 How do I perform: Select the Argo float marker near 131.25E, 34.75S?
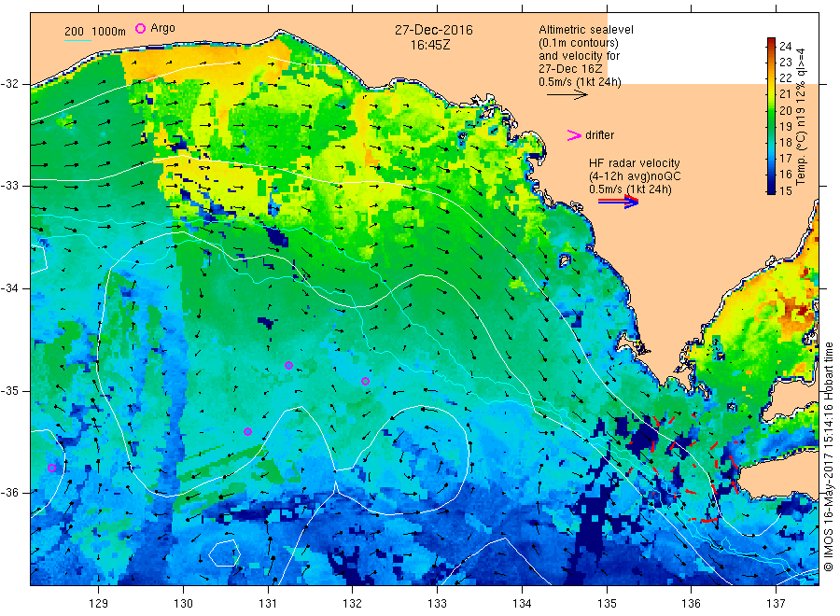tap(288, 365)
